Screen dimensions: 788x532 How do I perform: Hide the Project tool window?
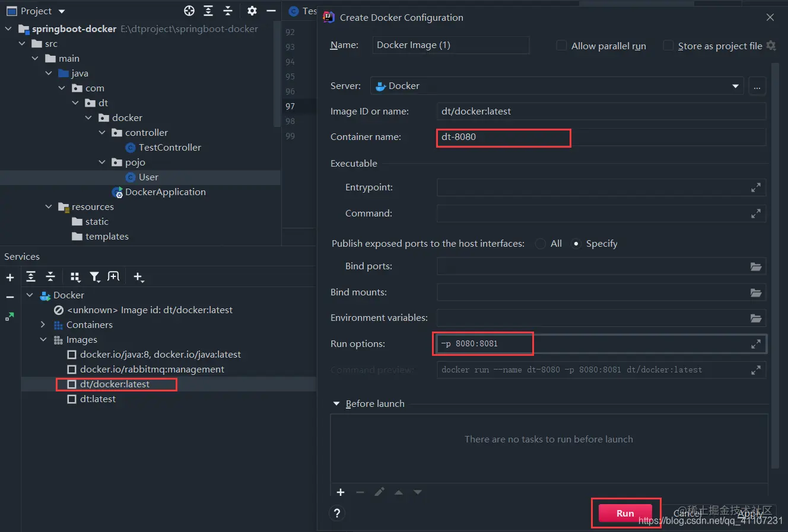click(x=271, y=11)
